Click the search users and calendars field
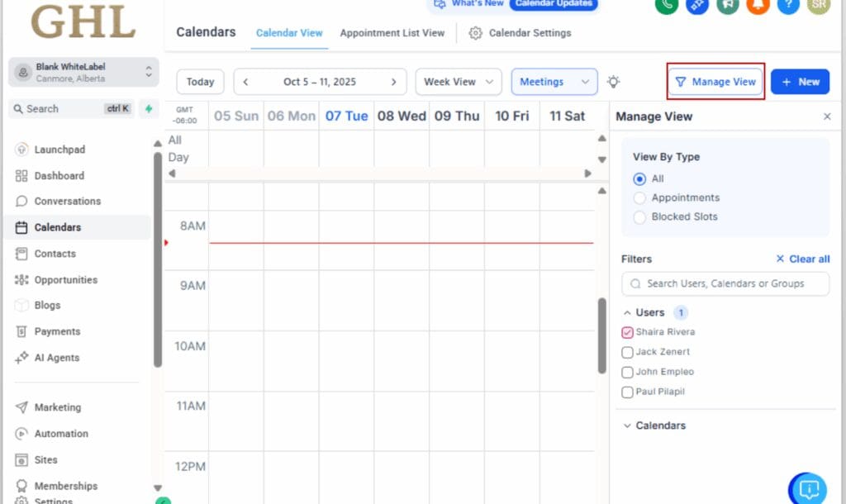Viewport: 846px width, 504px height. click(x=725, y=283)
